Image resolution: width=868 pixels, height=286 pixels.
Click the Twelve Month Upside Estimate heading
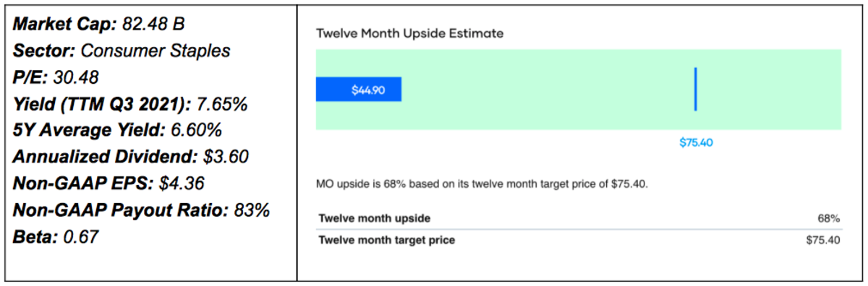[x=410, y=33]
